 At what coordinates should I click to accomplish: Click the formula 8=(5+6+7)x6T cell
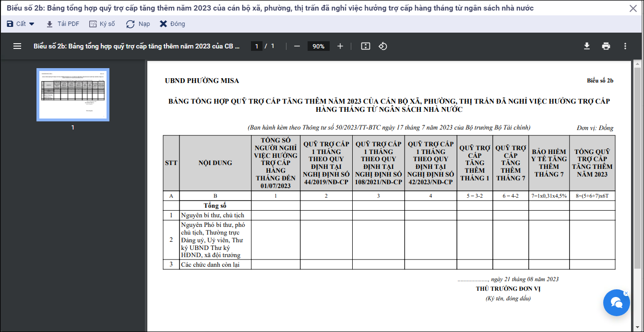click(x=592, y=196)
